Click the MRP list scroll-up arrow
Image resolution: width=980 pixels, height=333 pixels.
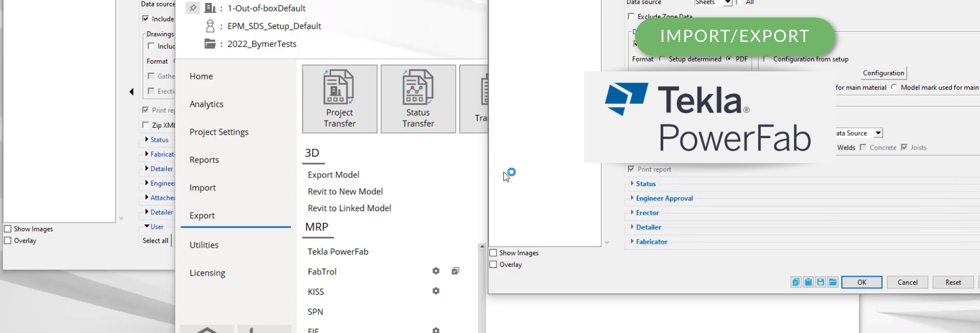(x=482, y=247)
